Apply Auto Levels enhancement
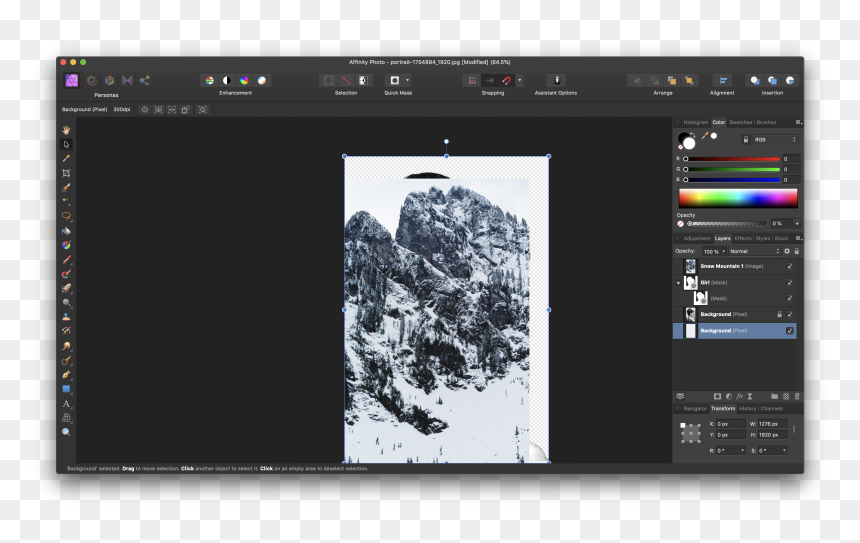 pos(210,81)
